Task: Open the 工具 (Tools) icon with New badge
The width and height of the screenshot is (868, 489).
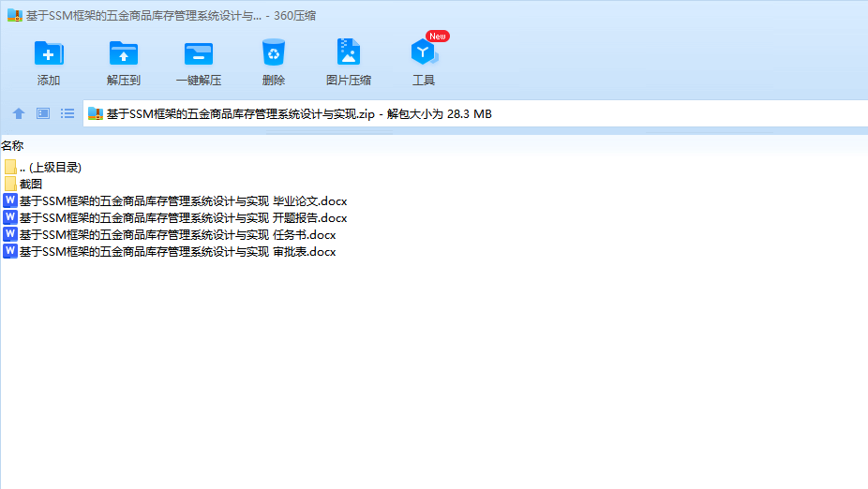Action: pos(425,51)
